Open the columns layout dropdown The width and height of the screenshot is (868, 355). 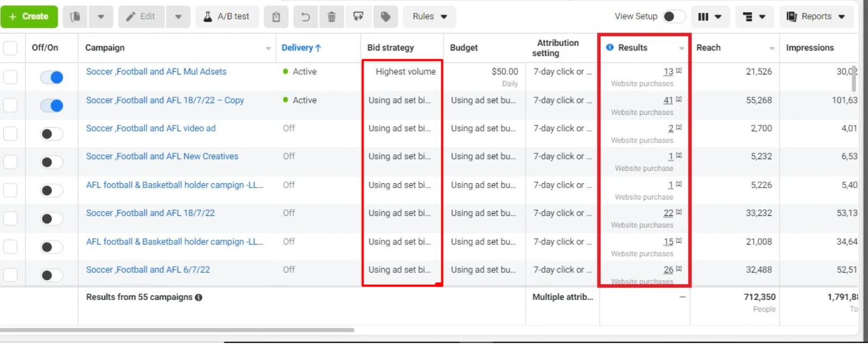click(710, 17)
